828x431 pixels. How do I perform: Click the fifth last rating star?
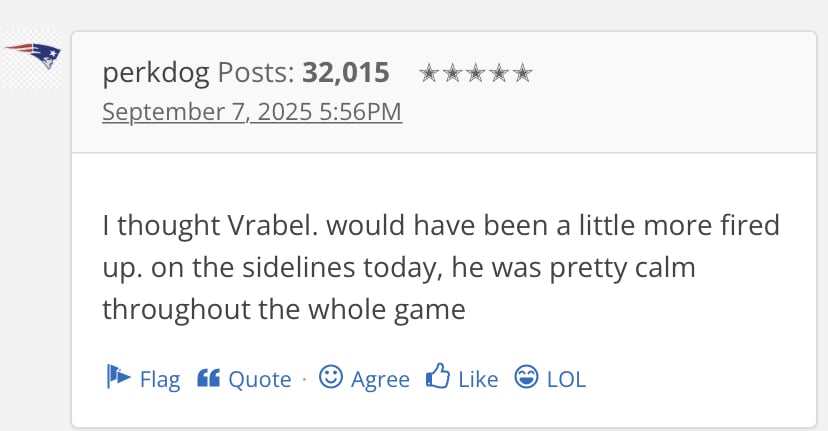coord(522,73)
